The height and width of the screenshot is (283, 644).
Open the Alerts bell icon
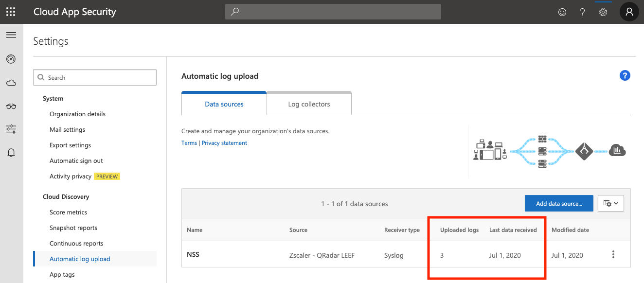(x=11, y=153)
